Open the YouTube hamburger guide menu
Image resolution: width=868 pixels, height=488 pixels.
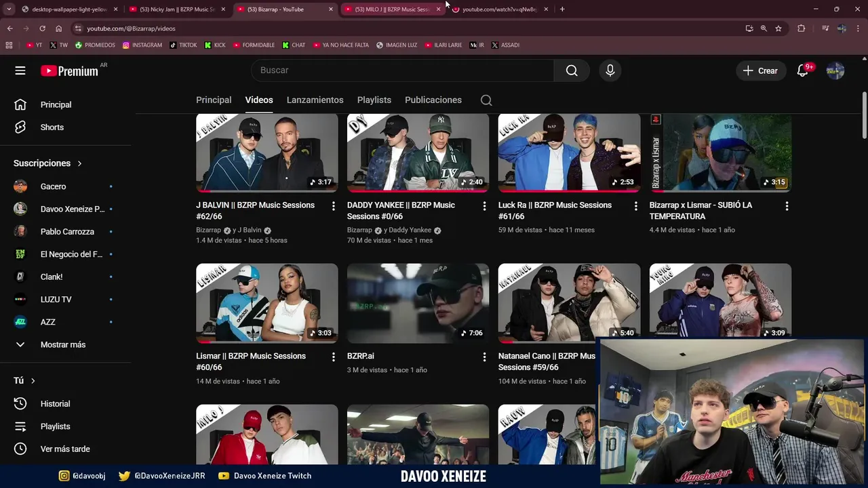20,70
